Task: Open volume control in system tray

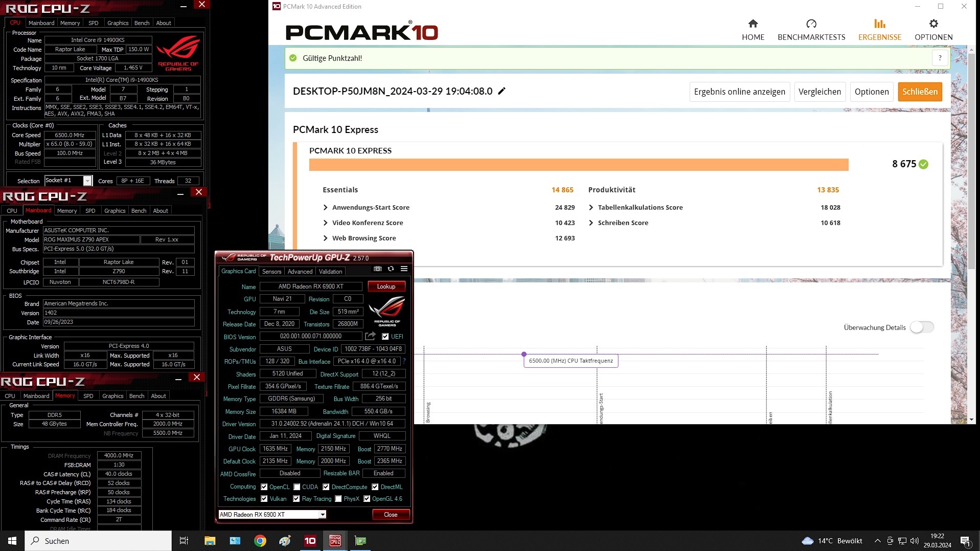Action: (915, 541)
